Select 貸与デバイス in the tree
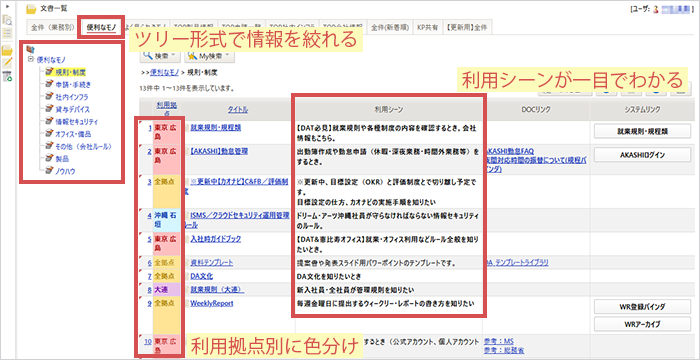700x360 pixels. pyautogui.click(x=72, y=109)
